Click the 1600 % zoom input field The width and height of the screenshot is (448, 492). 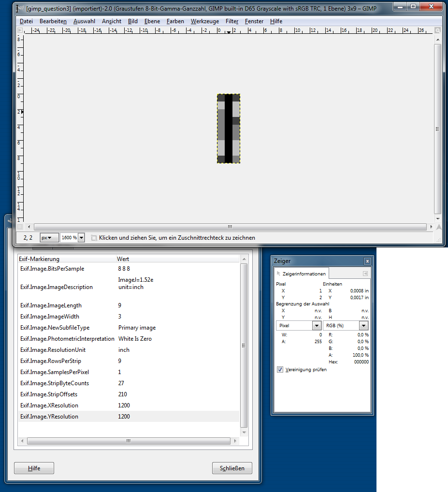(x=69, y=238)
